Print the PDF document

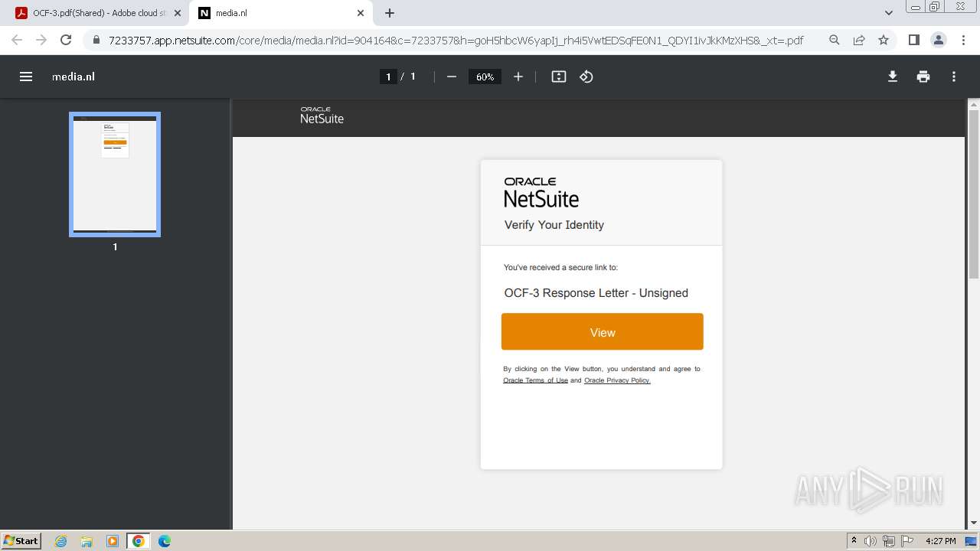click(923, 77)
